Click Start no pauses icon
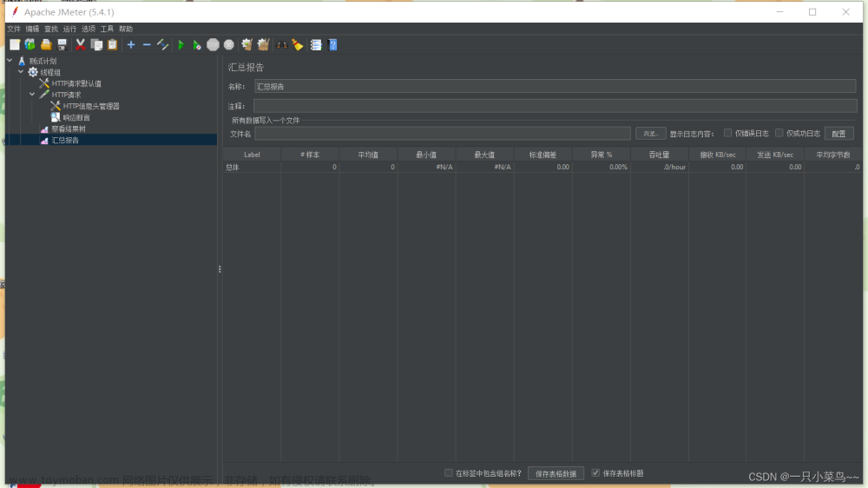The width and height of the screenshot is (868, 488). coord(196,45)
